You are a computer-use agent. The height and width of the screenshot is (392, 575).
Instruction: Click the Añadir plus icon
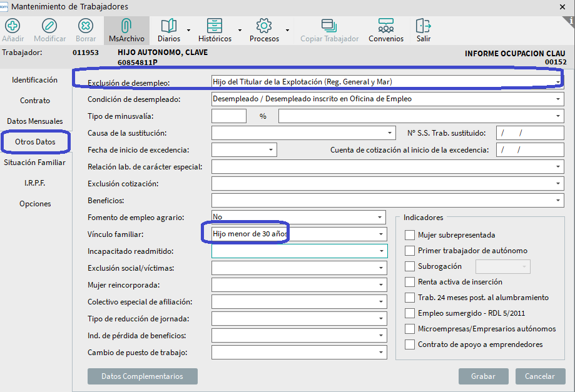[13, 26]
